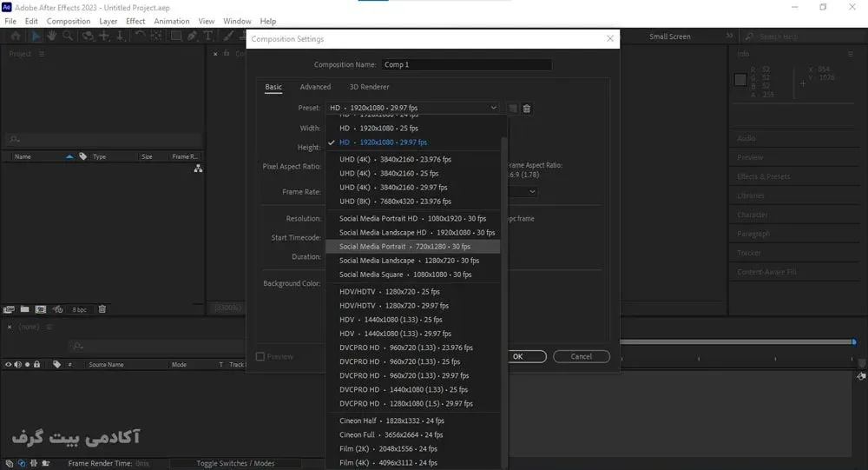This screenshot has height=470, width=868.
Task: Choose UHD (8K) 7680x4320 preset
Action: pyautogui.click(x=413, y=202)
